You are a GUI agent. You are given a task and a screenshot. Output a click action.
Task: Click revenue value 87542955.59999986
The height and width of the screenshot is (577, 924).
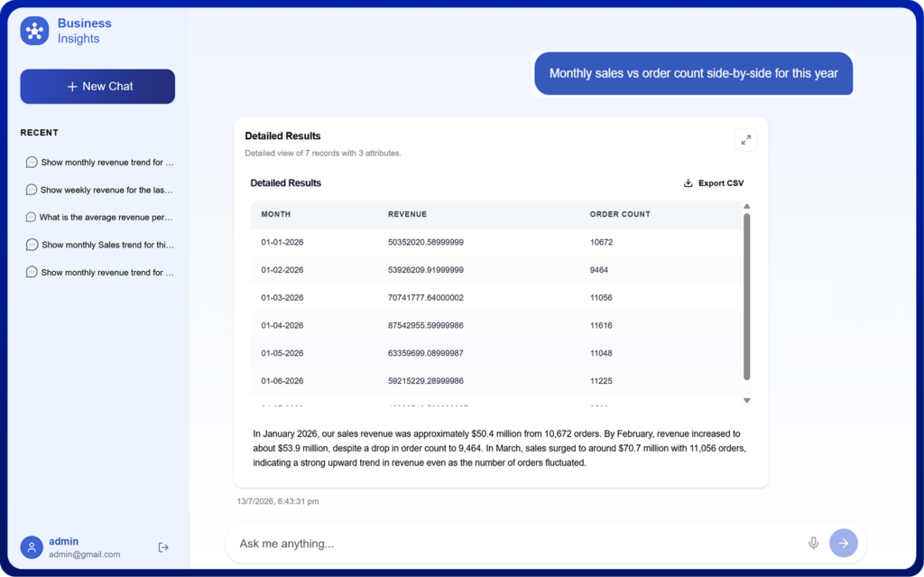click(x=426, y=325)
